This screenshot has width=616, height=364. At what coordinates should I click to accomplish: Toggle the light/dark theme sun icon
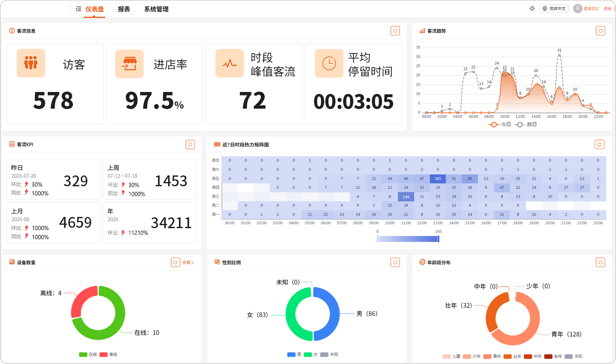pos(532,9)
